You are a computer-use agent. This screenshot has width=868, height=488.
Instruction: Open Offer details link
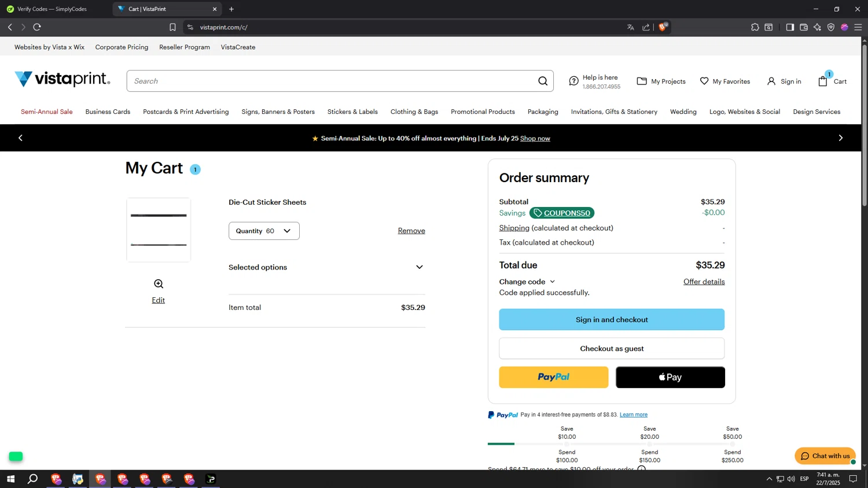pyautogui.click(x=704, y=282)
